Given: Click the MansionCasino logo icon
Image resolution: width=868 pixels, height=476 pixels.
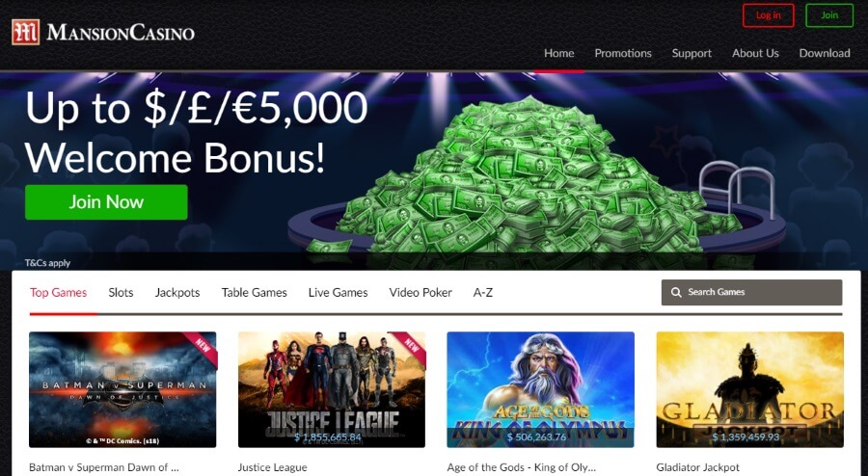Looking at the screenshot, I should [25, 32].
